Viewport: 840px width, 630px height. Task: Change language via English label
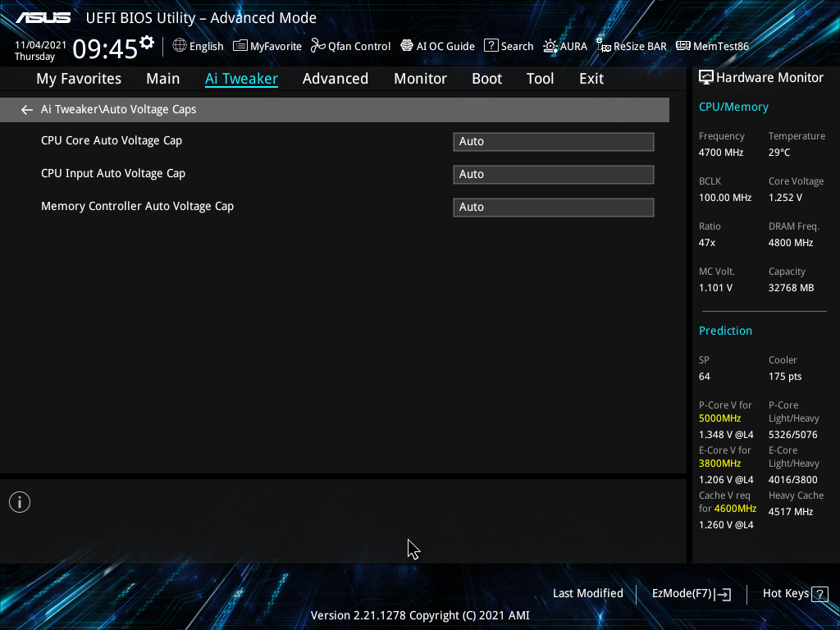pyautogui.click(x=206, y=46)
